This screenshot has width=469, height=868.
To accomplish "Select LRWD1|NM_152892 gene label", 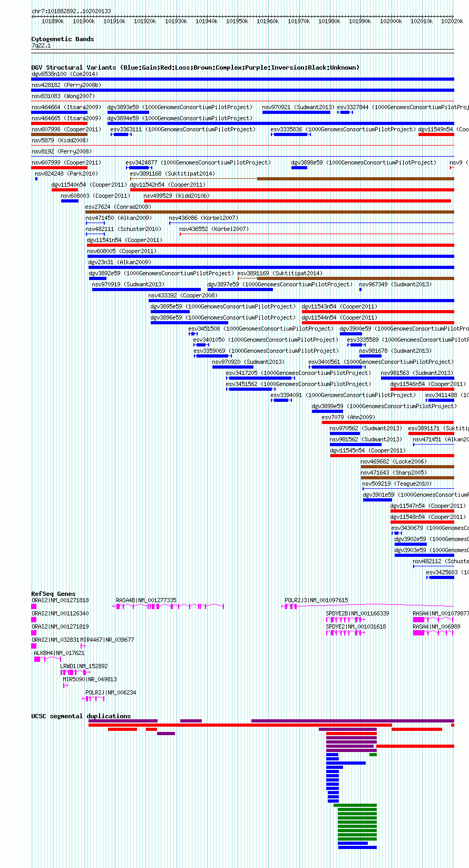I will point(84,666).
